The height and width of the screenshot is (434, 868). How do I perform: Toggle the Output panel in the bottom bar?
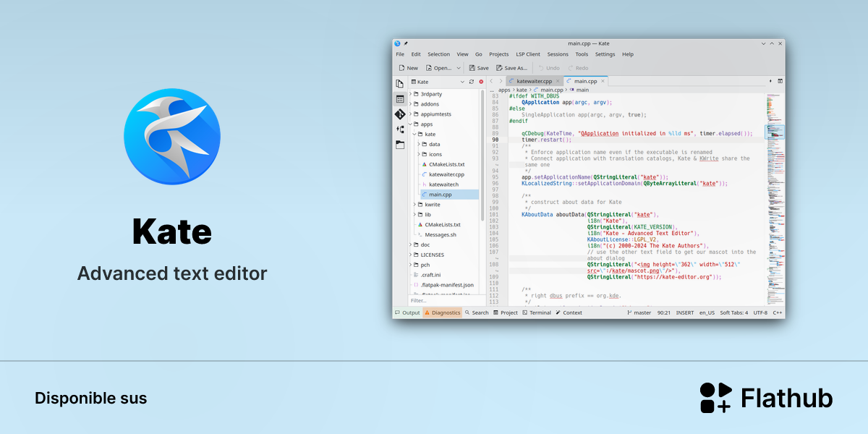click(407, 312)
